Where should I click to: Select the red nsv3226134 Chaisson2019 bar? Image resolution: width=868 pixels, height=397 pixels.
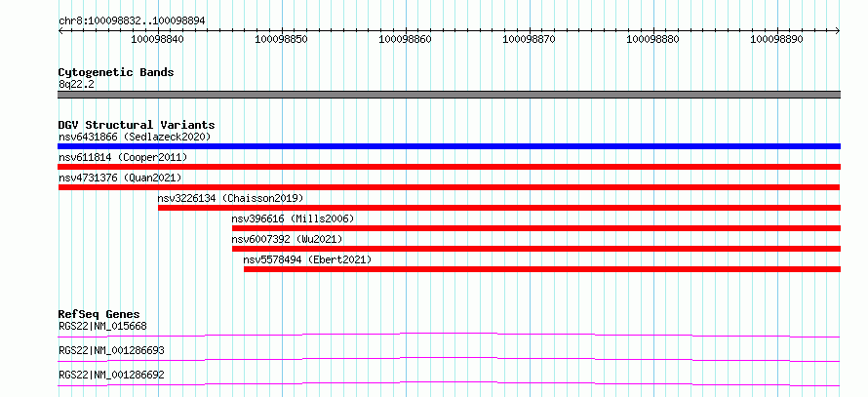(499, 208)
